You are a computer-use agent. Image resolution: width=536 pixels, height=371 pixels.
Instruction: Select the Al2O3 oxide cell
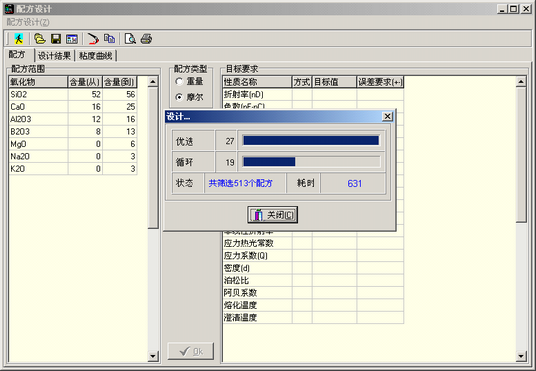point(38,119)
